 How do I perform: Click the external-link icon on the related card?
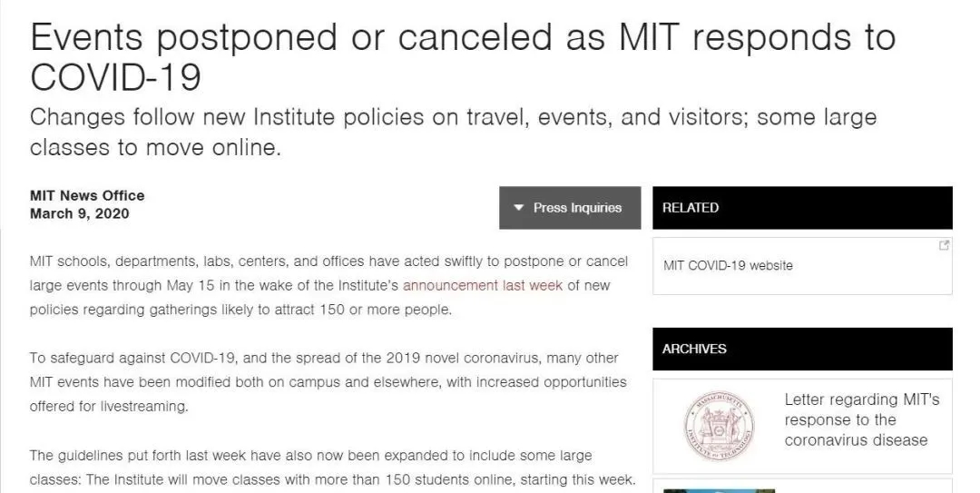point(944,245)
